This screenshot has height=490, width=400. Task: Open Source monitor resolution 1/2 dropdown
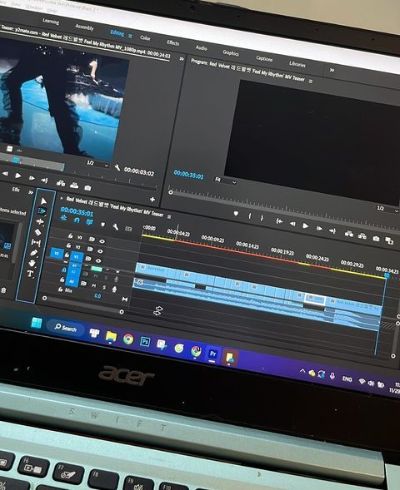tap(97, 164)
